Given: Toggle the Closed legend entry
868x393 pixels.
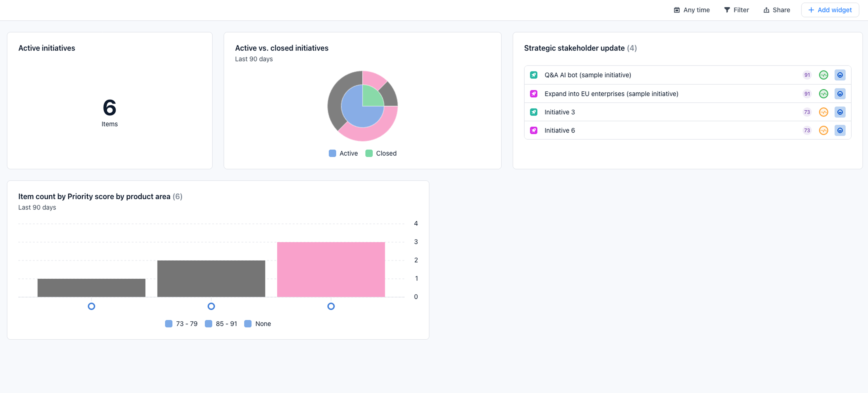Looking at the screenshot, I should click(386, 153).
